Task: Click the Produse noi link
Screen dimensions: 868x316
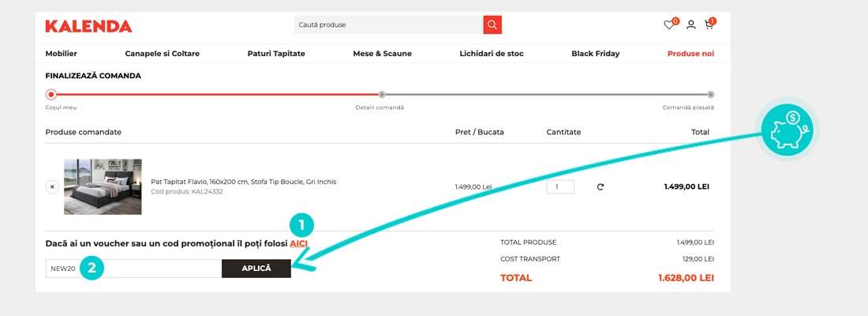Action: pos(690,54)
